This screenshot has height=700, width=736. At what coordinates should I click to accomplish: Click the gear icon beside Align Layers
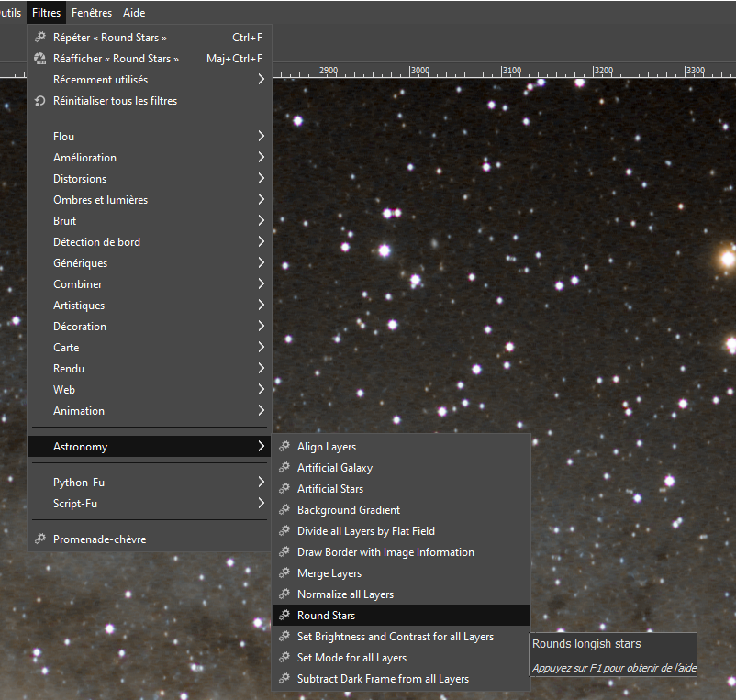[x=284, y=447]
